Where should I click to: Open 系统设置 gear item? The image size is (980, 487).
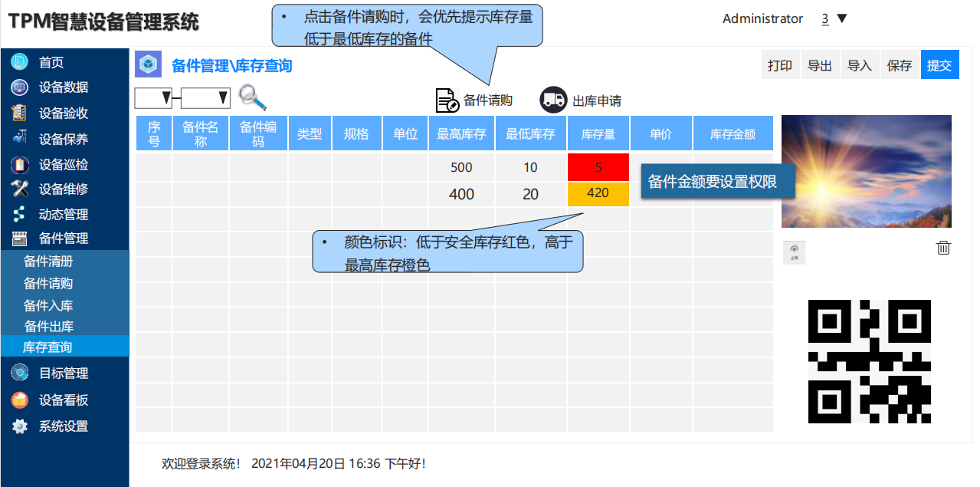[63, 426]
